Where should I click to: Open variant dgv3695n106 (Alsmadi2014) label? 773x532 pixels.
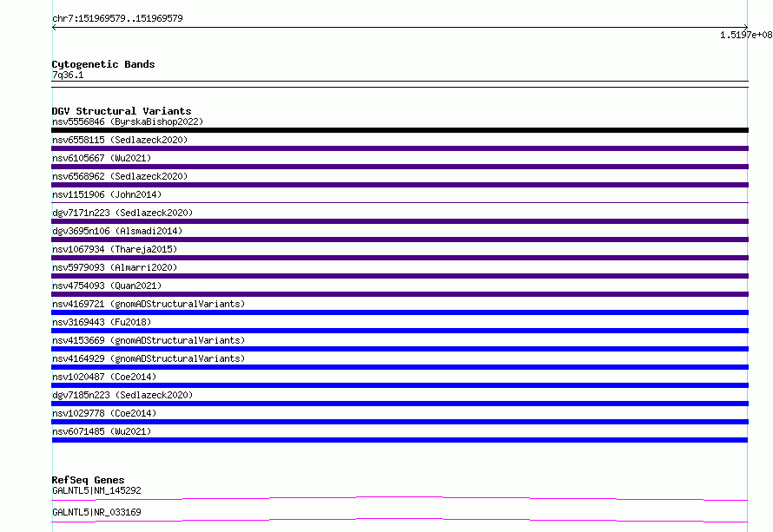pyautogui.click(x=117, y=231)
